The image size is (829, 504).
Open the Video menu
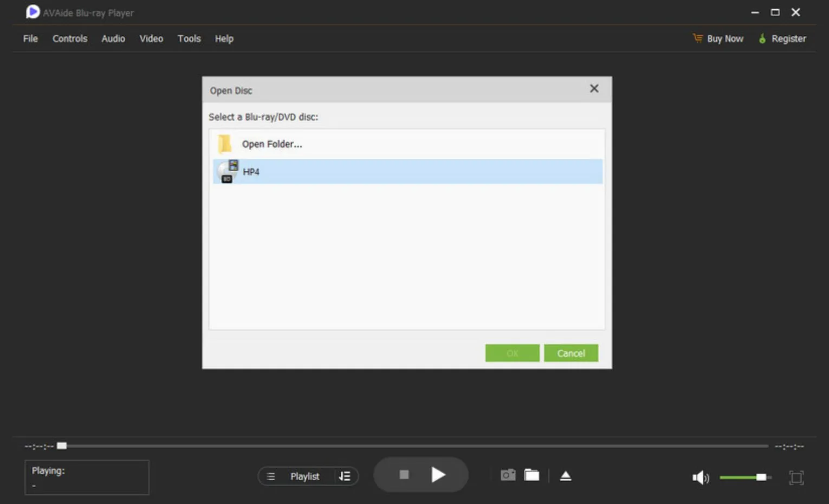coord(151,38)
